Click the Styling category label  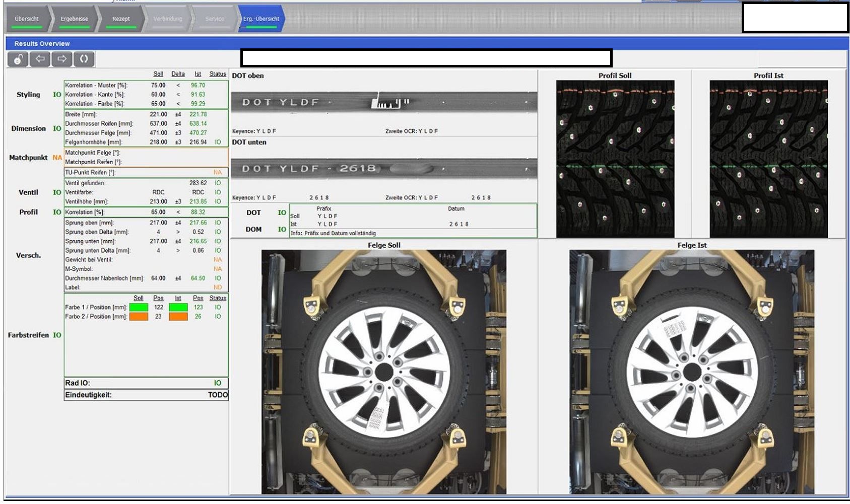tap(28, 95)
